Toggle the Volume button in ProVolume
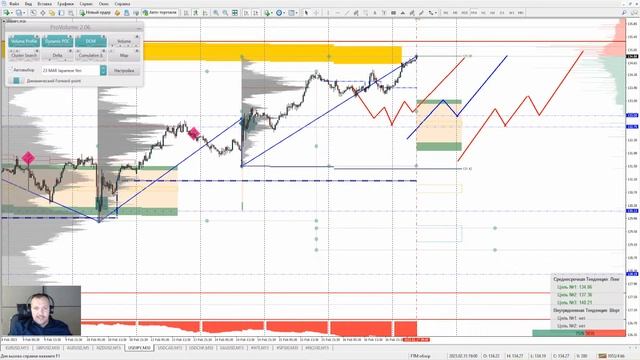This screenshot has height=360, width=640. tap(124, 41)
